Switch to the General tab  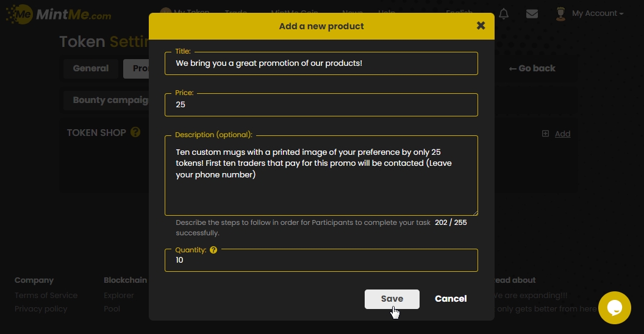(x=91, y=68)
